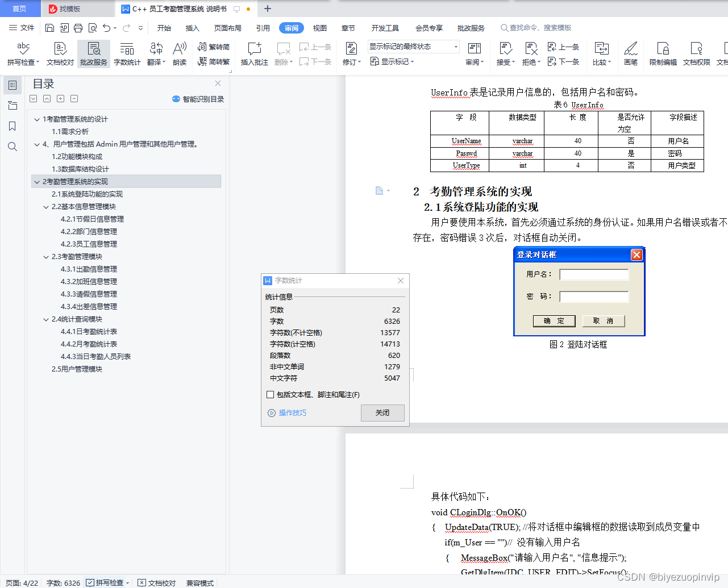Open the spell check tool (拼写检查)
Viewport: 728px width, 588px height.
tap(23, 53)
